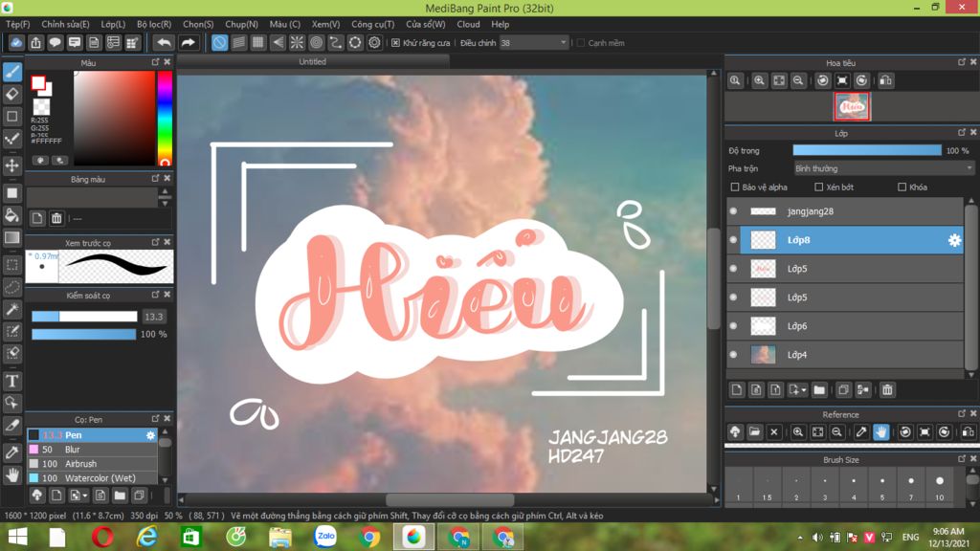Select the Eraser tool
This screenshot has width=980, height=551.
pos(12,95)
